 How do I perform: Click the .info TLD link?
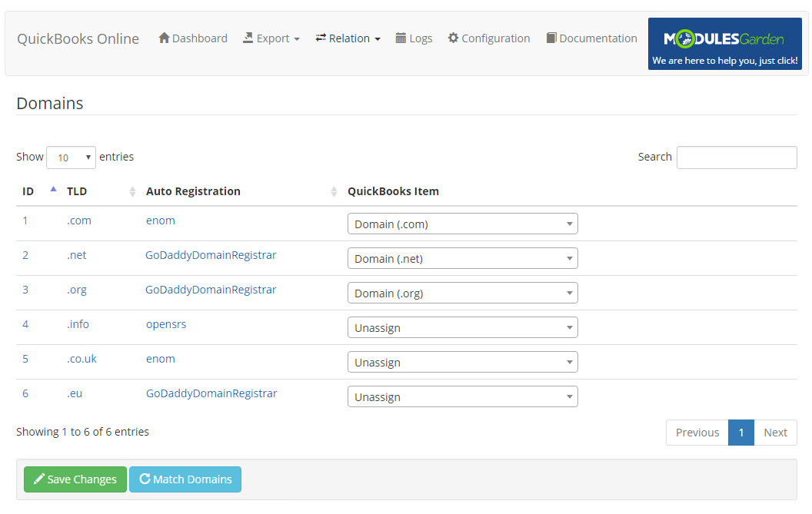(x=78, y=324)
